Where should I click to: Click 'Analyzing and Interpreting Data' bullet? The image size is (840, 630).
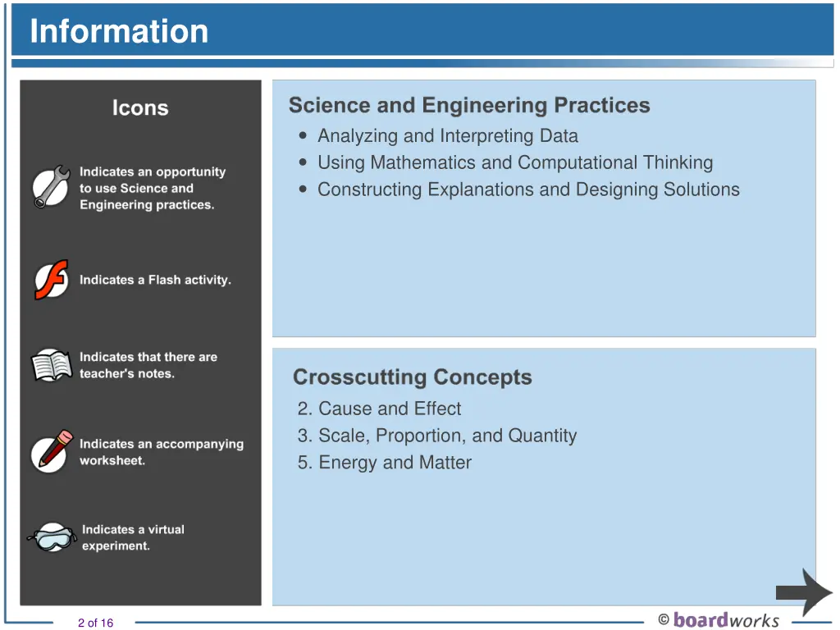click(x=448, y=136)
